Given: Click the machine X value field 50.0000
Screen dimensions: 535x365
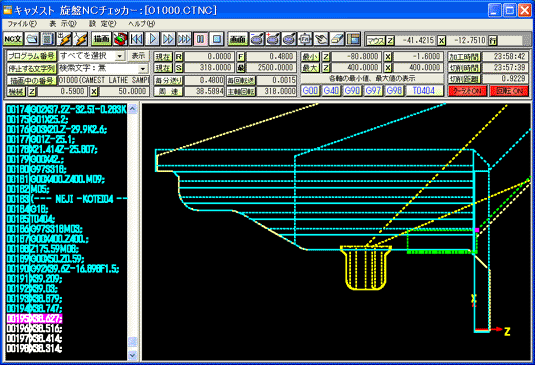Looking at the screenshot, I should point(124,91).
